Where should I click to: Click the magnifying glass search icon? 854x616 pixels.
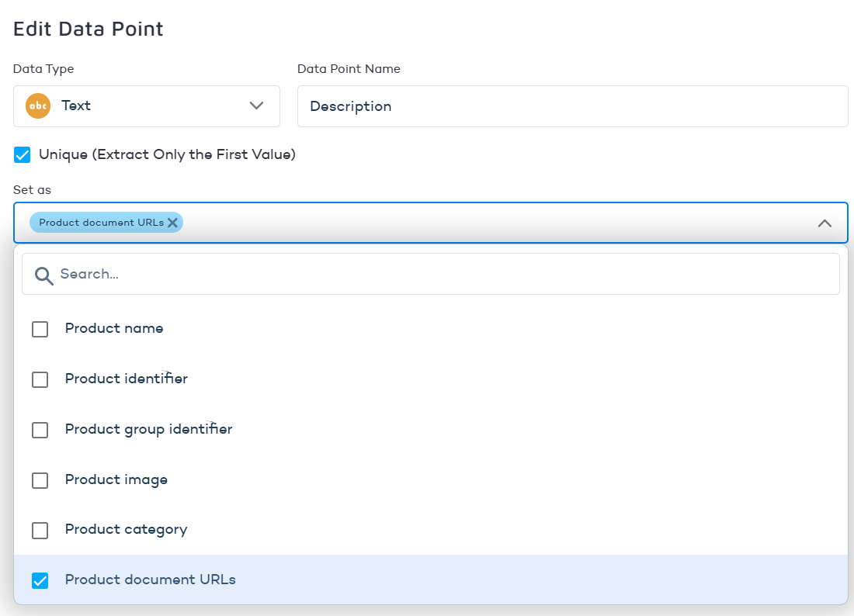44,275
